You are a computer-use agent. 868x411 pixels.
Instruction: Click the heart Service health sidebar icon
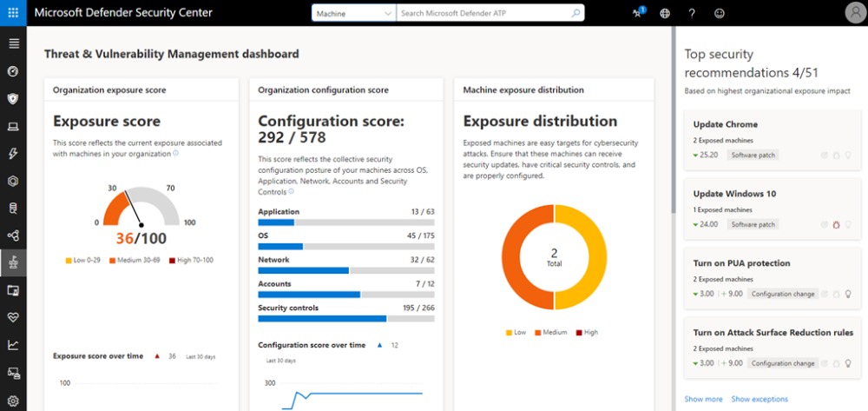coord(13,318)
